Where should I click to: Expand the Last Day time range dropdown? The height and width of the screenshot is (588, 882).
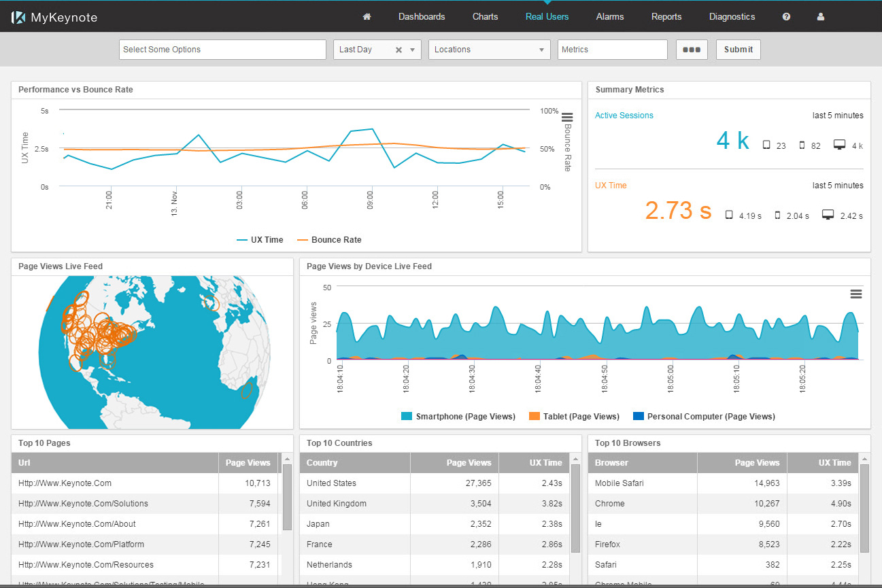pyautogui.click(x=412, y=50)
